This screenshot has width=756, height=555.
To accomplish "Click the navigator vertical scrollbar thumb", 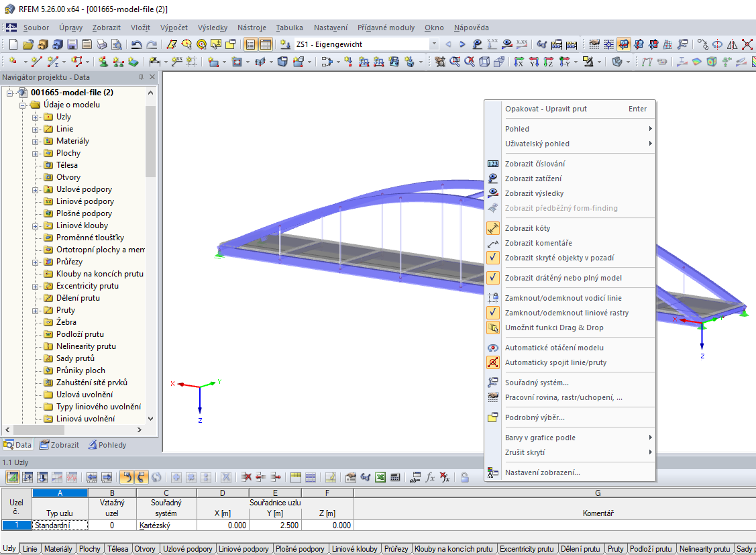I will tap(150, 142).
